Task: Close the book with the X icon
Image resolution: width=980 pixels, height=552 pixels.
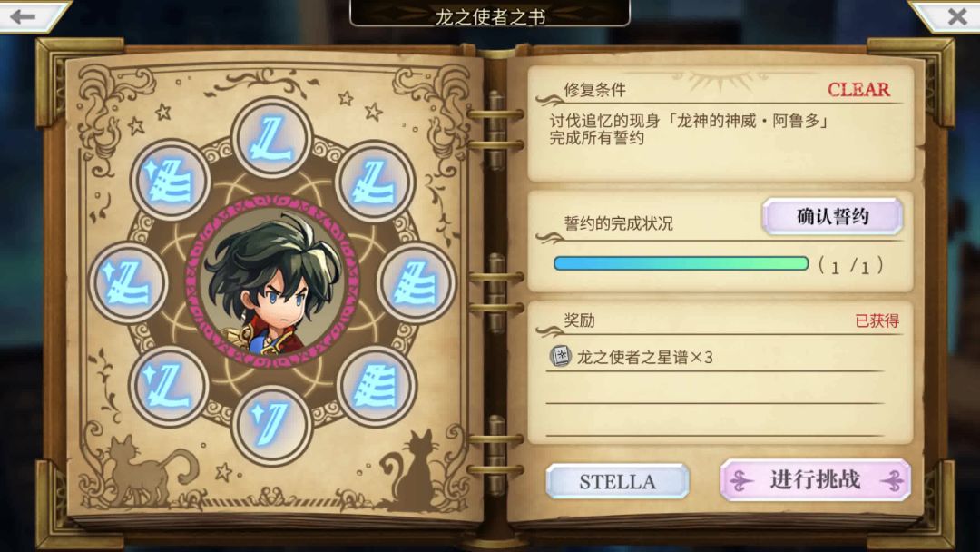Action: click(x=954, y=15)
